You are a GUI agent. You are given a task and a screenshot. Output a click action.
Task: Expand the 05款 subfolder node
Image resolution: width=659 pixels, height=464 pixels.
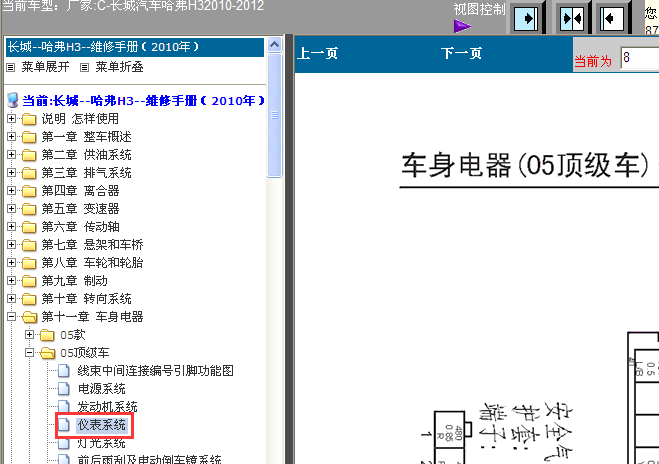click(x=29, y=335)
